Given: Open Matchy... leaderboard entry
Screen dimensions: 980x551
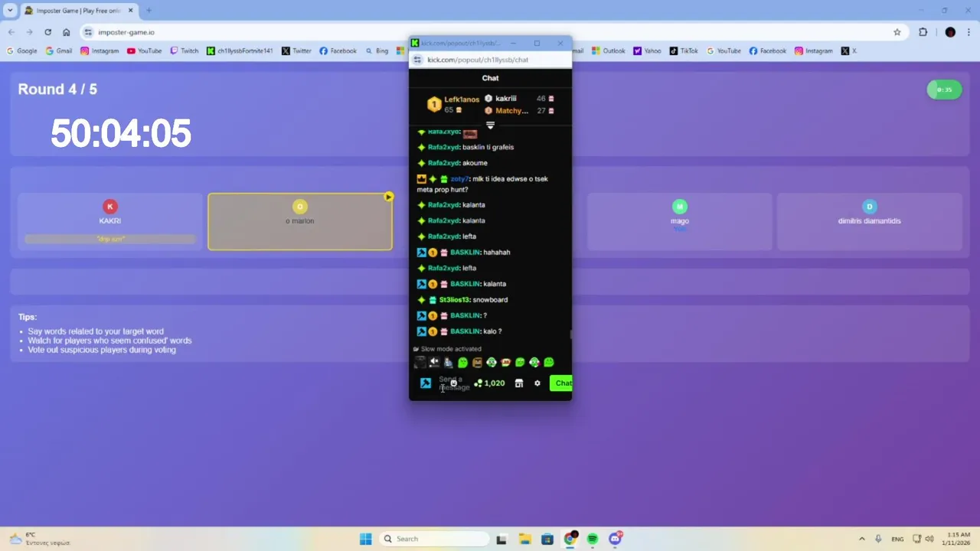Looking at the screenshot, I should [x=520, y=111].
